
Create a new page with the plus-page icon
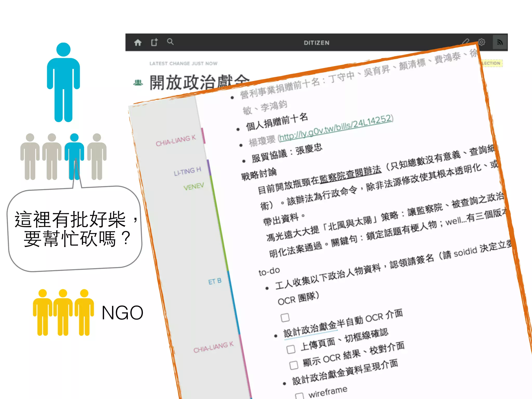pos(155,42)
